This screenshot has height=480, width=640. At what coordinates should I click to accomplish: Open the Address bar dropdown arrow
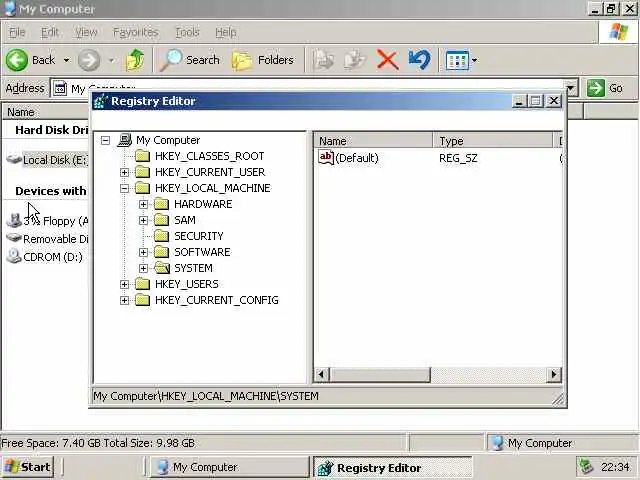571,88
